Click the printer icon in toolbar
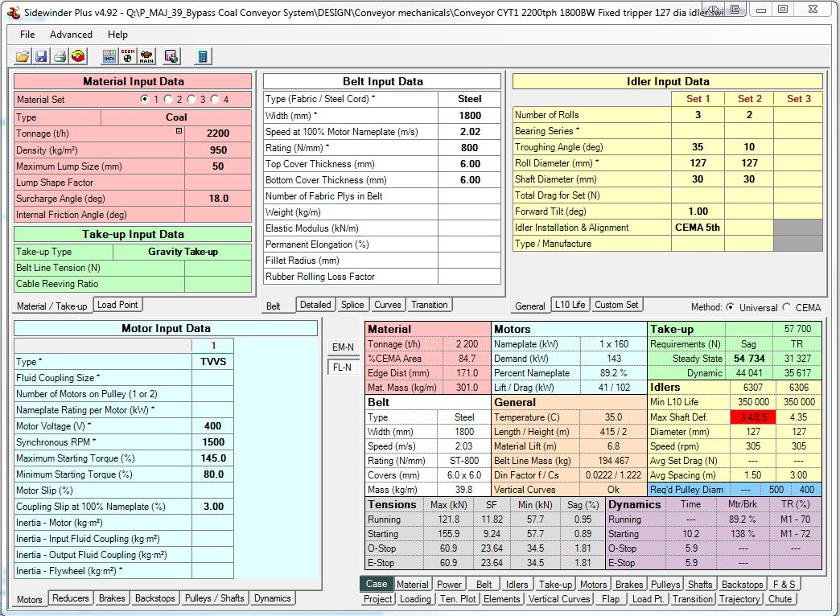The height and width of the screenshot is (616, 840). (59, 56)
